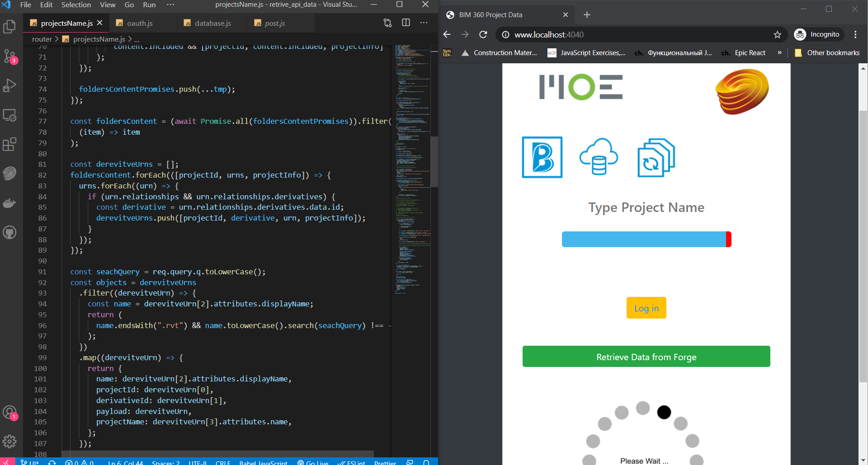The image size is (868, 465).
Task: Open the Run and Debug view
Action: coord(9,85)
